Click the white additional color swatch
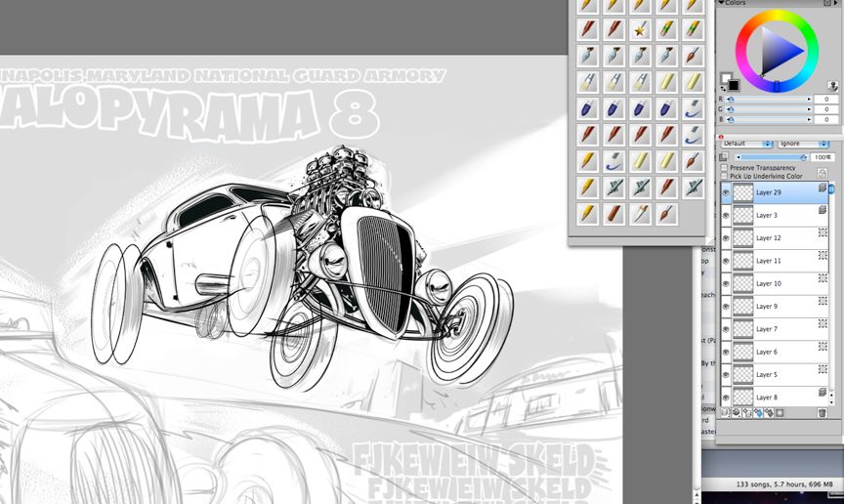Viewport: 844px width, 504px height. tap(726, 78)
